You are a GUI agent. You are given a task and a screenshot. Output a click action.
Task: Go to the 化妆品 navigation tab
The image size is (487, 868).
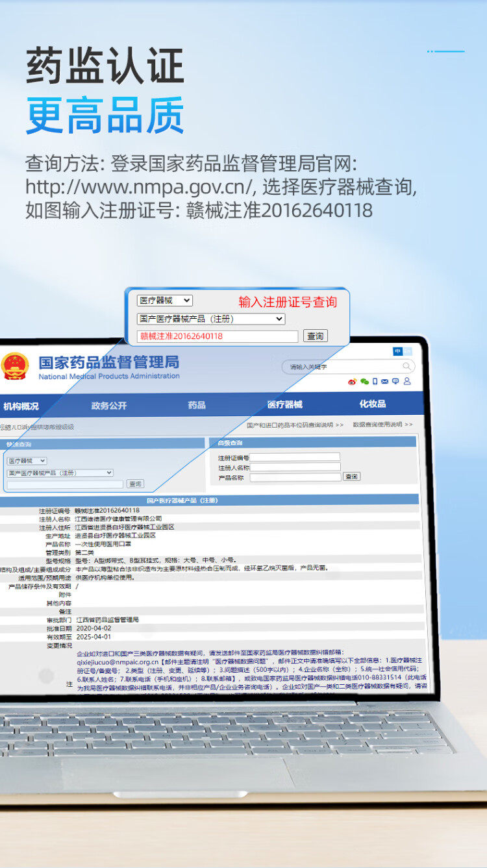(x=372, y=404)
